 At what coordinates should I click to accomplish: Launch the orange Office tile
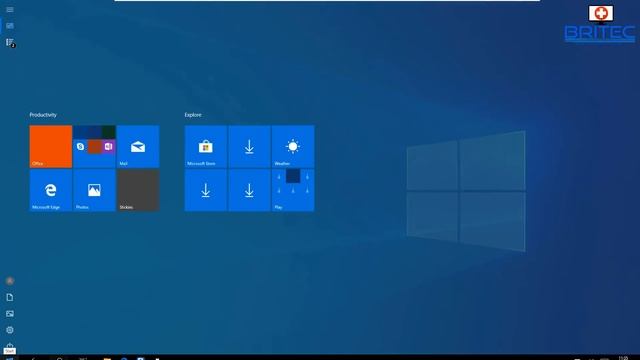[51, 147]
